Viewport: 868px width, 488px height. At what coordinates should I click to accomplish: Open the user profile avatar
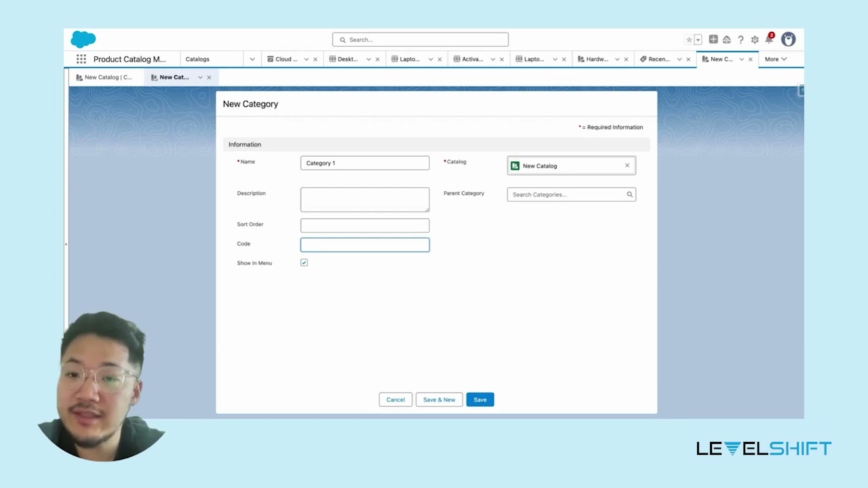click(788, 39)
